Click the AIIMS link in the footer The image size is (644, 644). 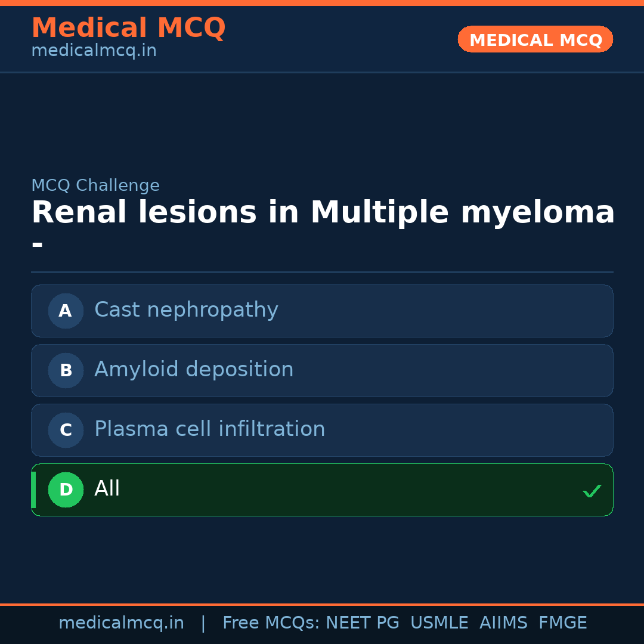pyautogui.click(x=504, y=622)
